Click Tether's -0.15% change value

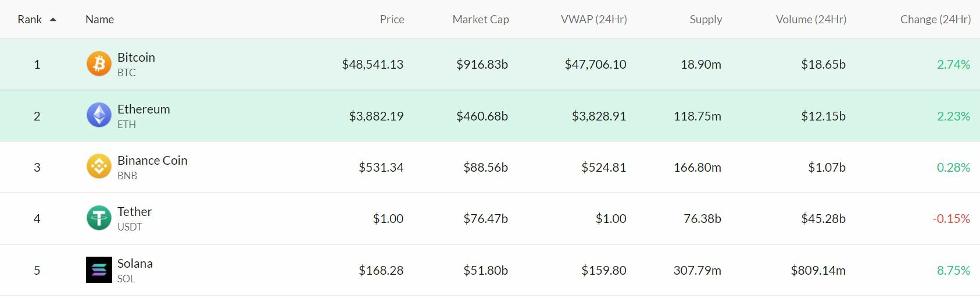pyautogui.click(x=951, y=219)
